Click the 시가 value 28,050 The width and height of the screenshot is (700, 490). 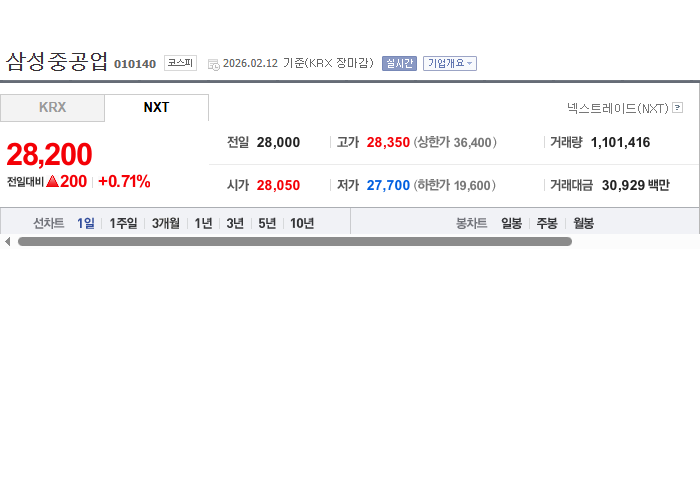tap(278, 185)
